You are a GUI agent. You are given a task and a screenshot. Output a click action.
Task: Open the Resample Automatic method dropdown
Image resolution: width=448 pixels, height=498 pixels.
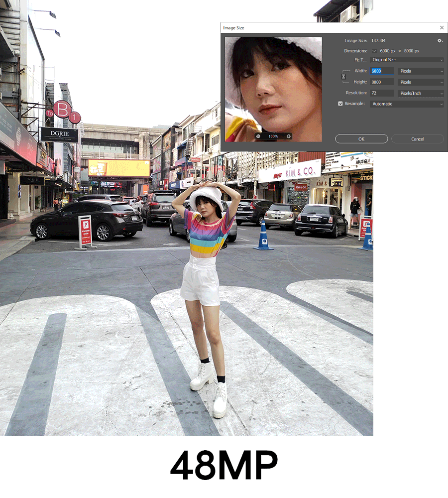[x=407, y=104]
